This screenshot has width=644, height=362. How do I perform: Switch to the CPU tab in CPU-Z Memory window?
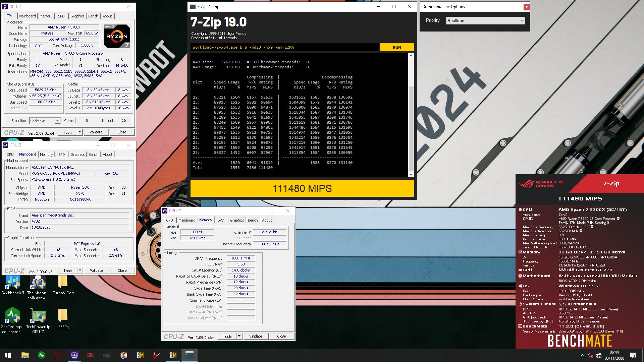tap(170, 220)
